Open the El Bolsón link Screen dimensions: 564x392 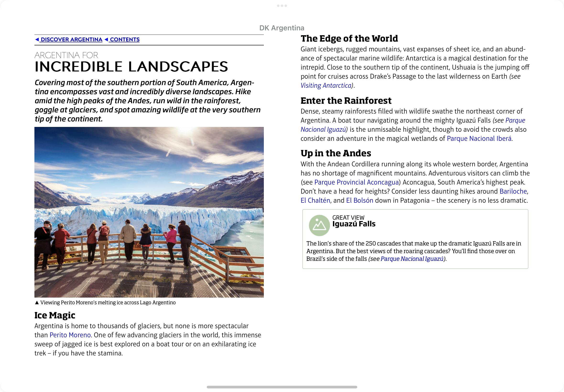[x=359, y=200]
